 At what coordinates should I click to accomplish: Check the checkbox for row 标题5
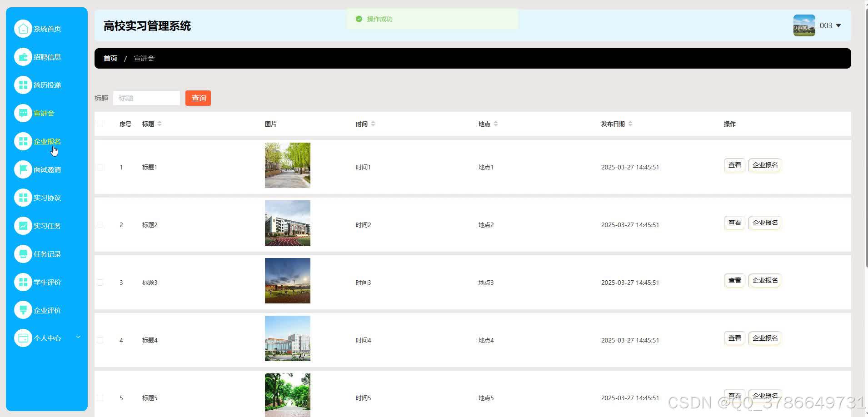pos(100,398)
